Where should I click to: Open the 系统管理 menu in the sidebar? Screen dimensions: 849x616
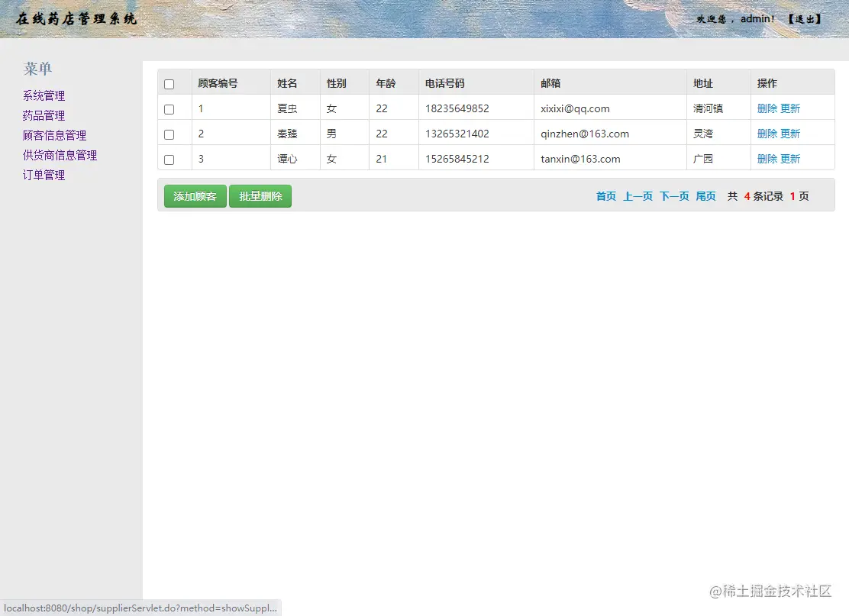44,95
